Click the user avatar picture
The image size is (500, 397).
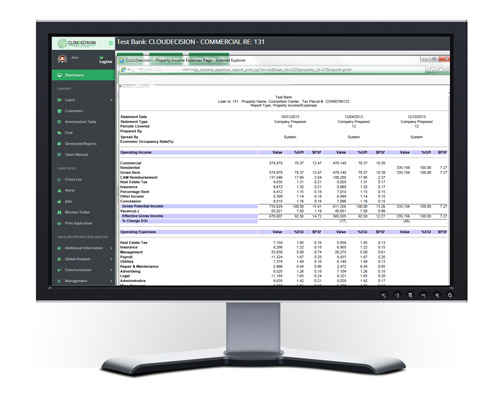click(62, 59)
